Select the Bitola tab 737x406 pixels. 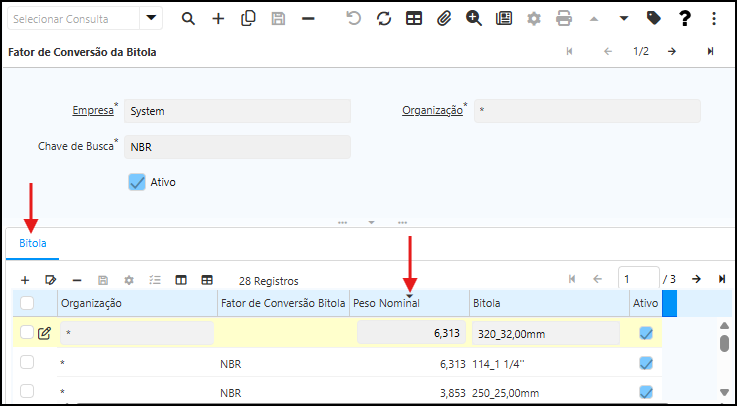33,243
